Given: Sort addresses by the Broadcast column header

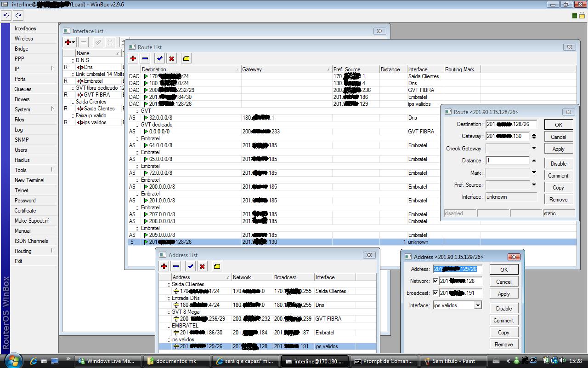Looking at the screenshot, I should [x=294, y=277].
